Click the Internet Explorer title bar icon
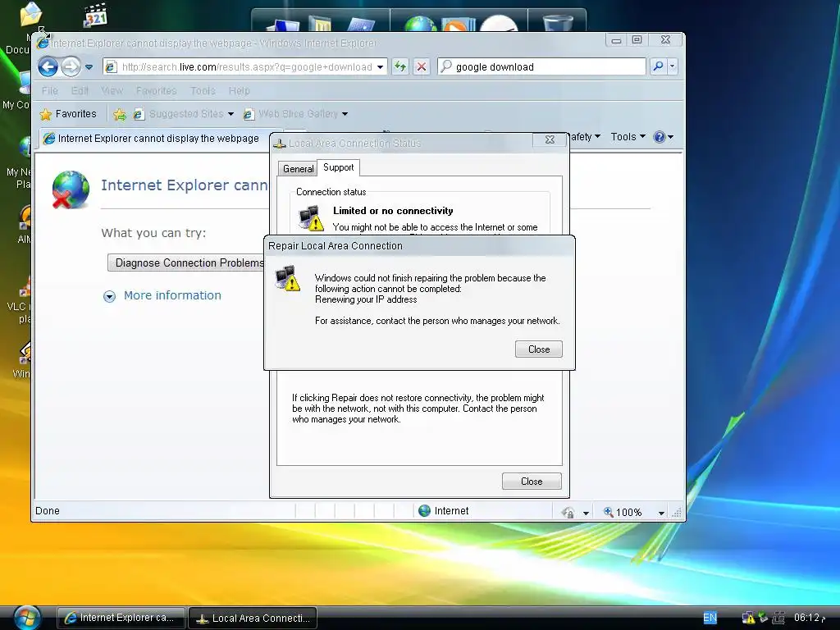Viewport: 840px width, 630px height. 43,43
